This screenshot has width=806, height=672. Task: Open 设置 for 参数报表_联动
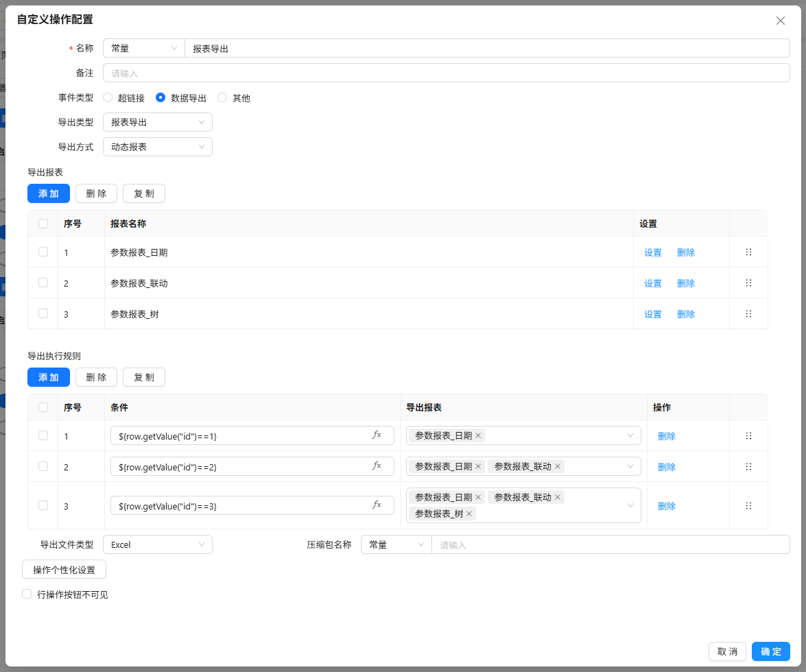(x=653, y=284)
